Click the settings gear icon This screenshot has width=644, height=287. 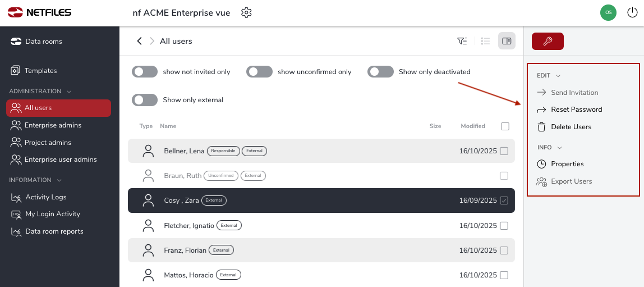(246, 12)
